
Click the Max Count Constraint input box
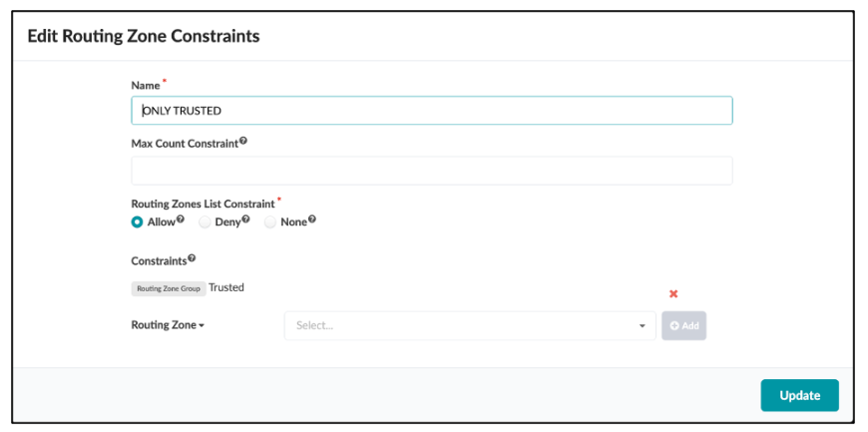point(431,171)
